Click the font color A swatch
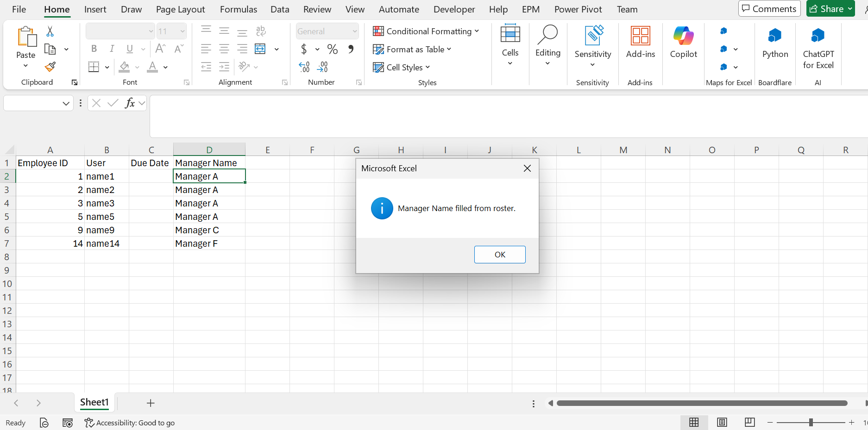The height and width of the screenshot is (430, 868). 152,67
